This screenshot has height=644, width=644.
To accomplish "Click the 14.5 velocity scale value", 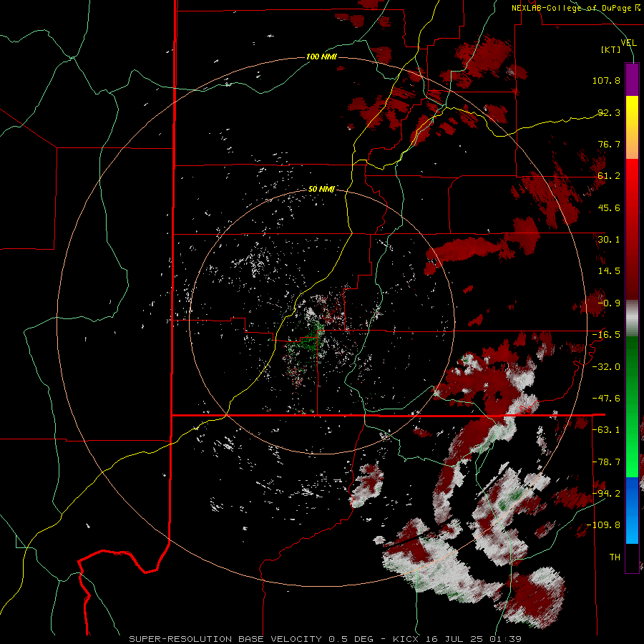I will tap(609, 271).
